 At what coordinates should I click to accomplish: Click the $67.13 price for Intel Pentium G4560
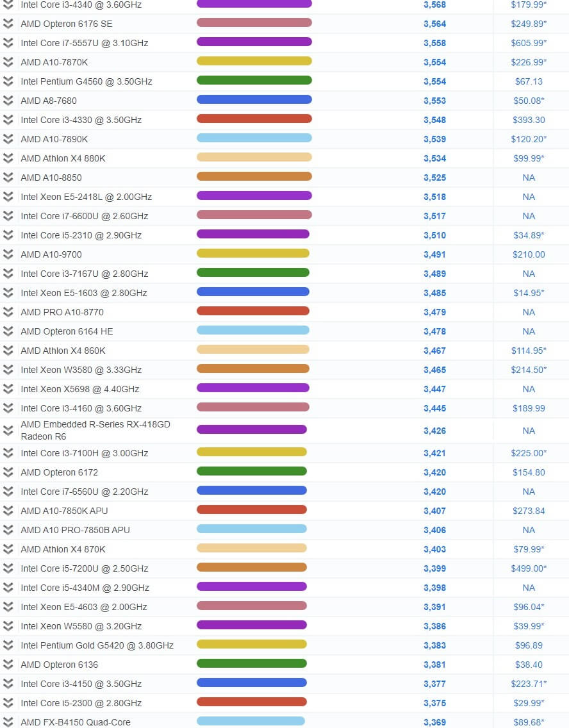(529, 81)
